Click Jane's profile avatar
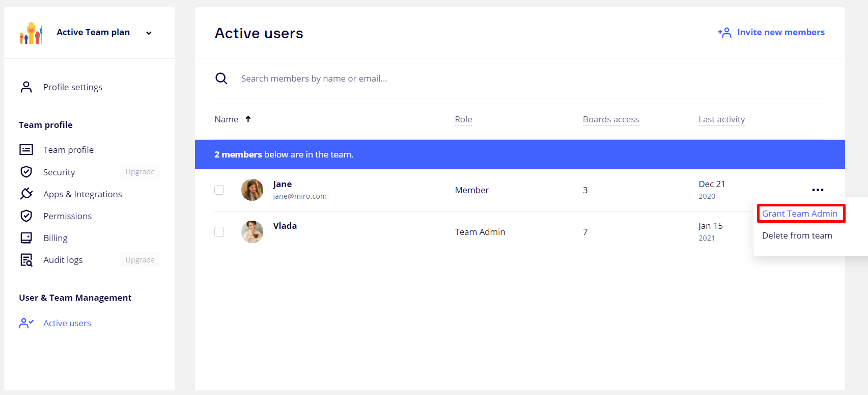868x395 pixels. pyautogui.click(x=252, y=190)
